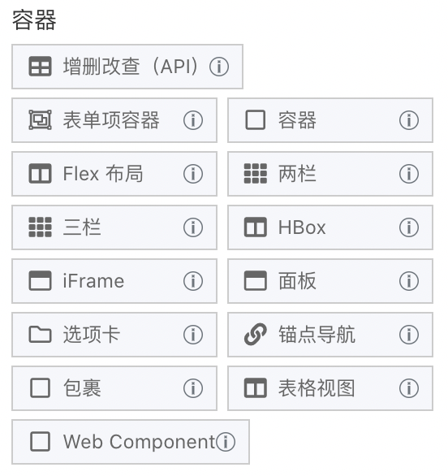Choose the 包裹 wrapper component
The height and width of the screenshot is (476, 448).
click(x=114, y=388)
